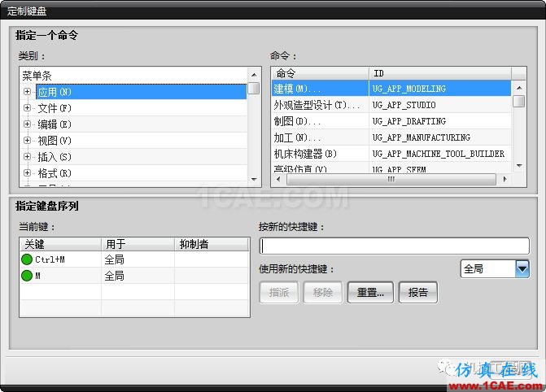Screen dimensions: 546x392
Task: Click the 指派 (assign) button
Action: pyautogui.click(x=279, y=293)
